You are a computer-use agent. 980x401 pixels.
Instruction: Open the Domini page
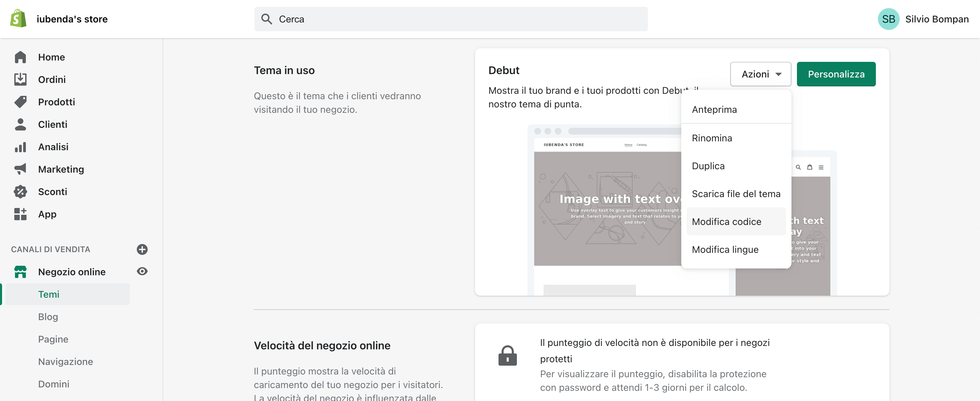(x=54, y=384)
